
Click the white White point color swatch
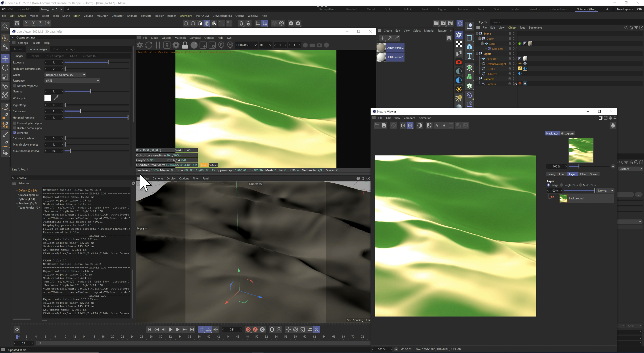(x=48, y=98)
